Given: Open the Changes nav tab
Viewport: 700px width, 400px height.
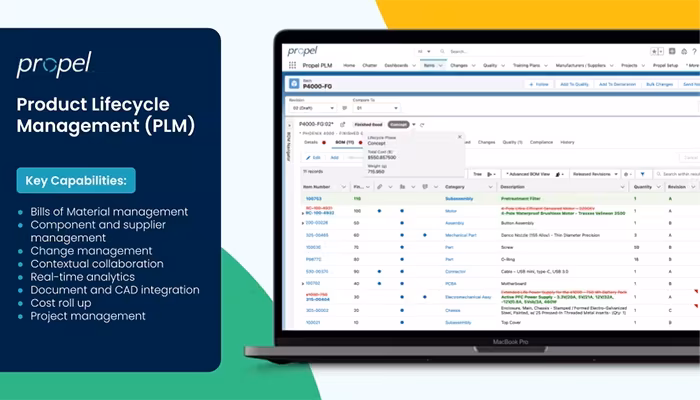Looking at the screenshot, I should (459, 65).
